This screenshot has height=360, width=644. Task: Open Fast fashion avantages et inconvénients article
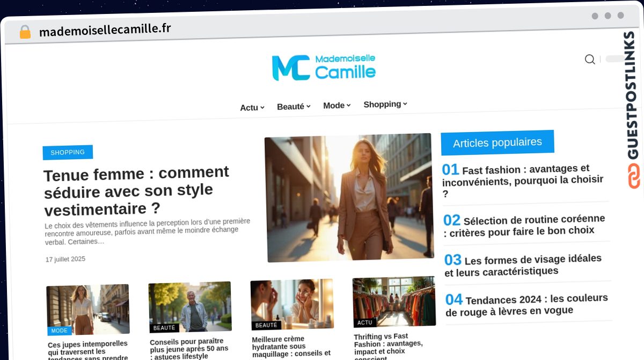(x=523, y=181)
